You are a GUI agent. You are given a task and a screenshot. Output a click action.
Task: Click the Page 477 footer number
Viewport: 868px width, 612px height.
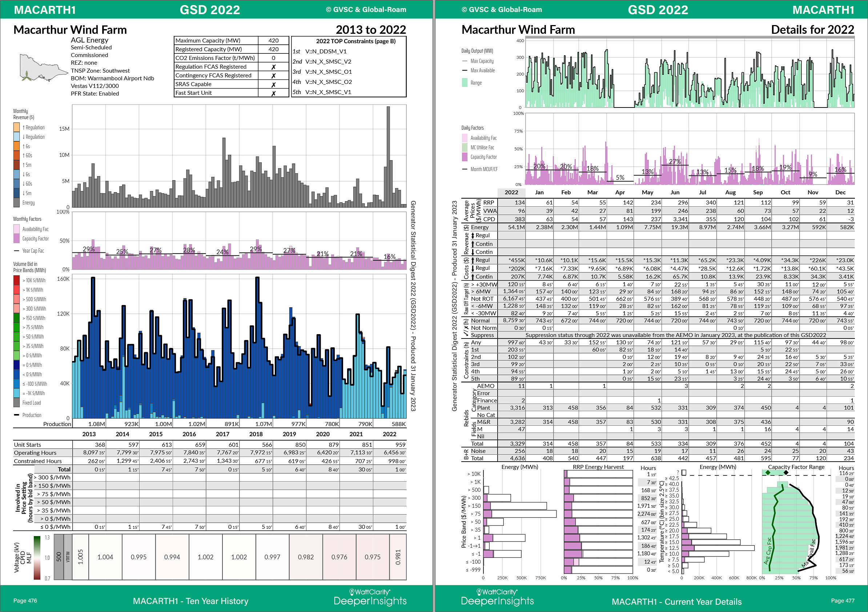[843, 601]
